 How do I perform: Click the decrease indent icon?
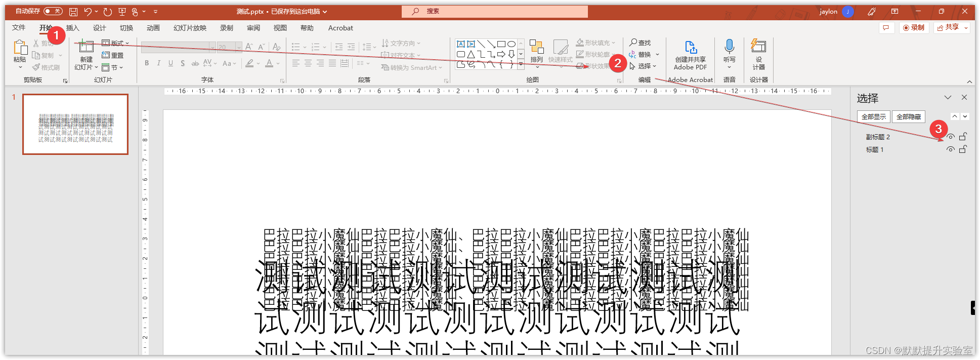coord(339,47)
